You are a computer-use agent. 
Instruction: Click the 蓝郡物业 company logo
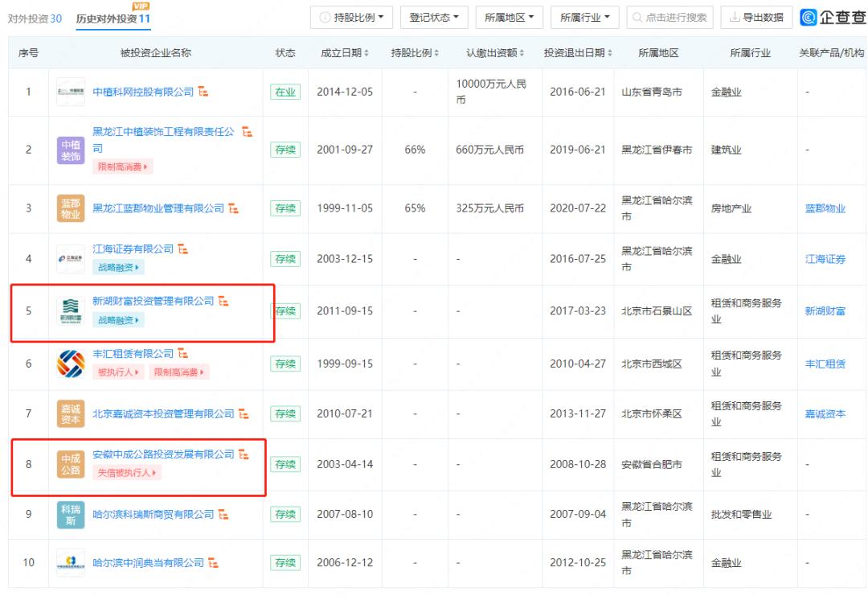pos(71,208)
